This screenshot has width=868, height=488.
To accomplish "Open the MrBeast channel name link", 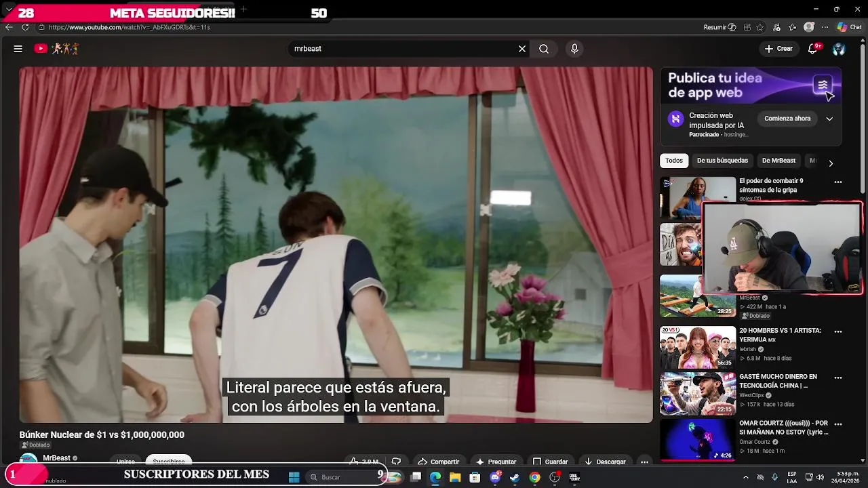I will 56,458.
